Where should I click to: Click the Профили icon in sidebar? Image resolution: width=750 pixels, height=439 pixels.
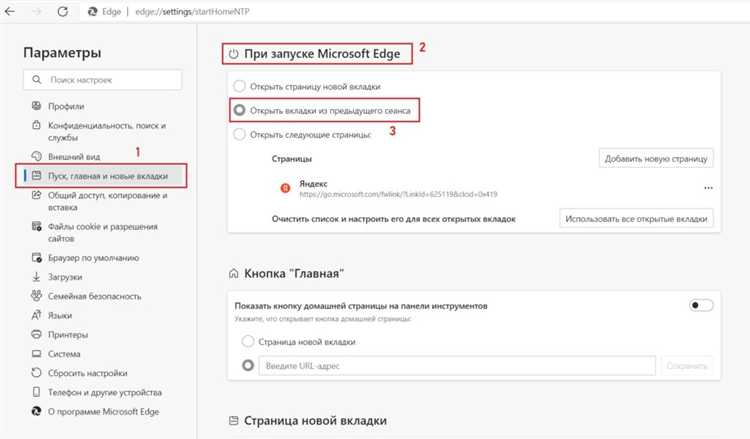pos(36,106)
